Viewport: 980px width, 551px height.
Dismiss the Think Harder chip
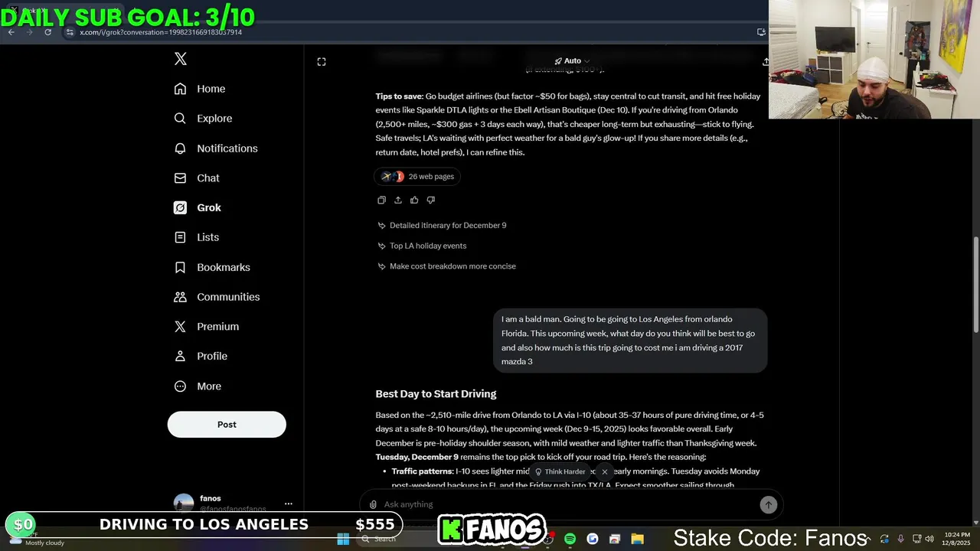coord(605,472)
